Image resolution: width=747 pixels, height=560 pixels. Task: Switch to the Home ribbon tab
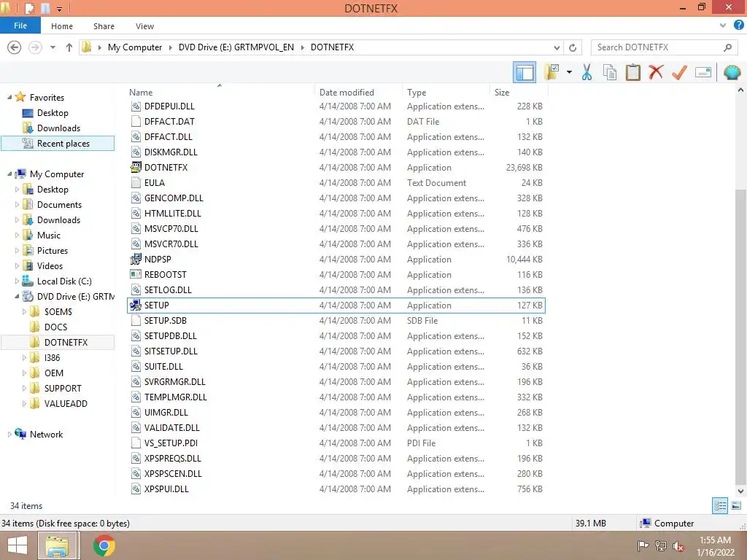(62, 26)
